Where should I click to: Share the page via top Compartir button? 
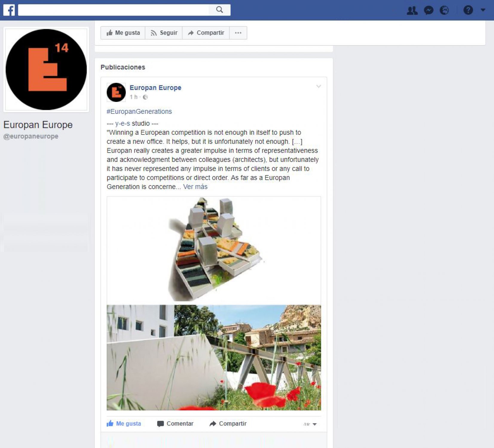point(206,33)
